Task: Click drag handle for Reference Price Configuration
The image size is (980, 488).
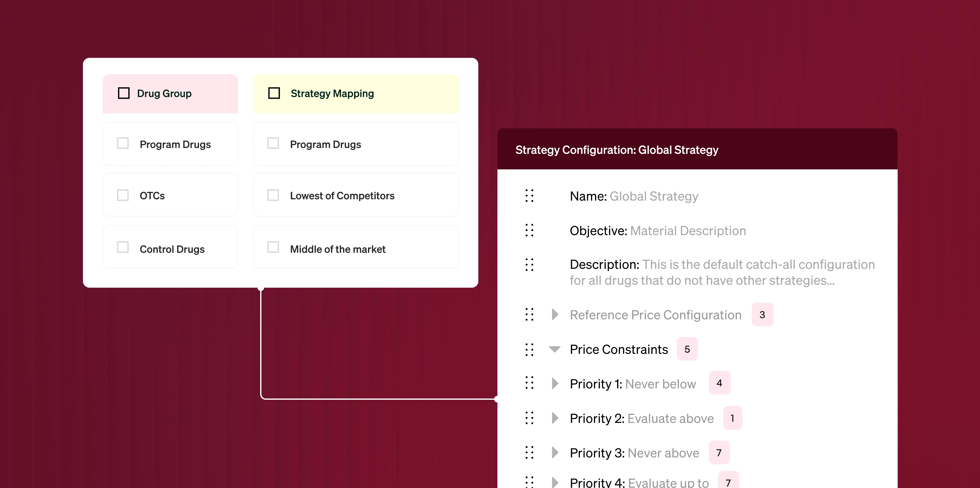Action: coord(529,315)
